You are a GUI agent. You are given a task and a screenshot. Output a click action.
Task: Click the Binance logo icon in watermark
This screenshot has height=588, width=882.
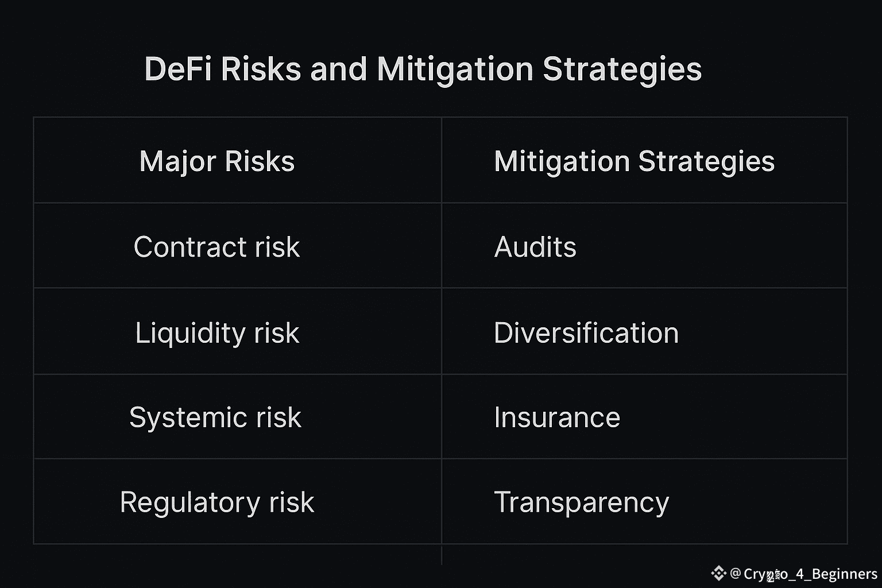click(719, 573)
